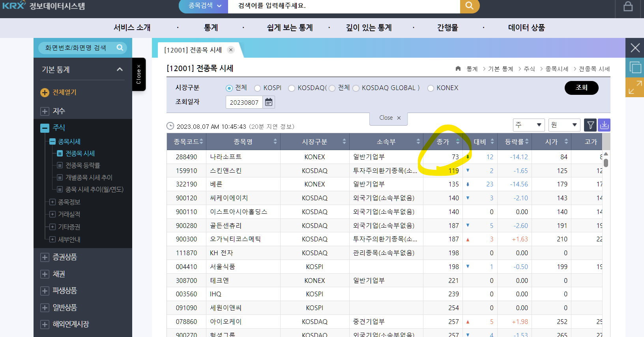
Task: Open 전종목 등락률 in sidebar tree
Action: [x=82, y=166]
